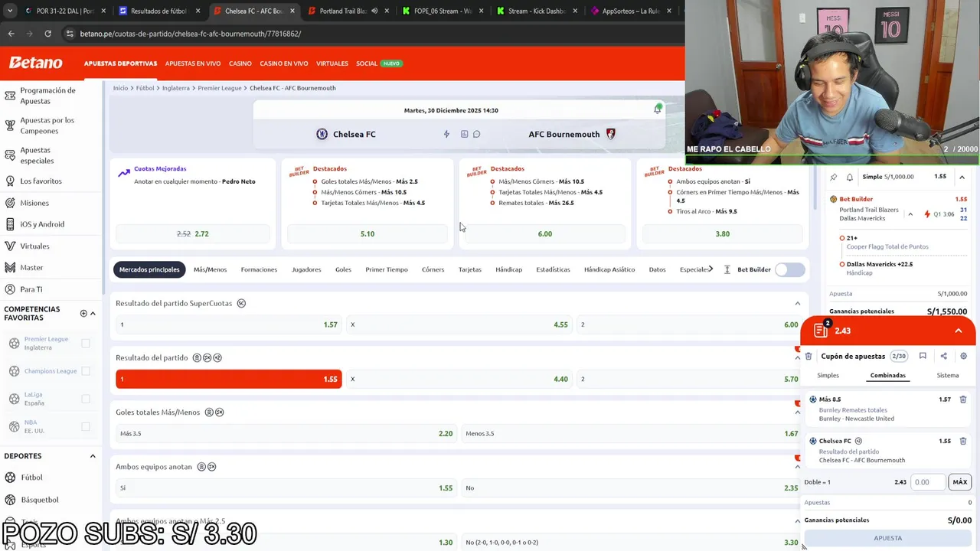Open Master sidebar icon
Viewport: 980px width, 551px height.
click(10, 268)
